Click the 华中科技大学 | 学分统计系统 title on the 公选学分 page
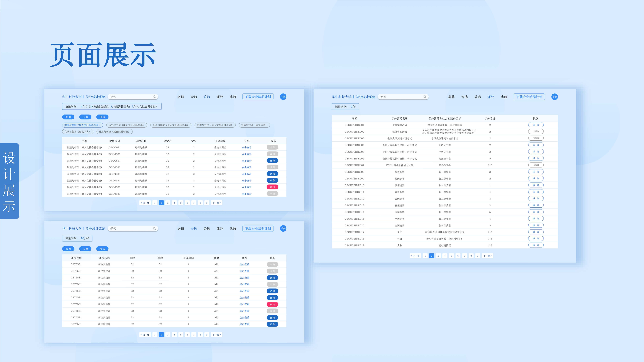This screenshot has width=644, height=362. [x=84, y=97]
